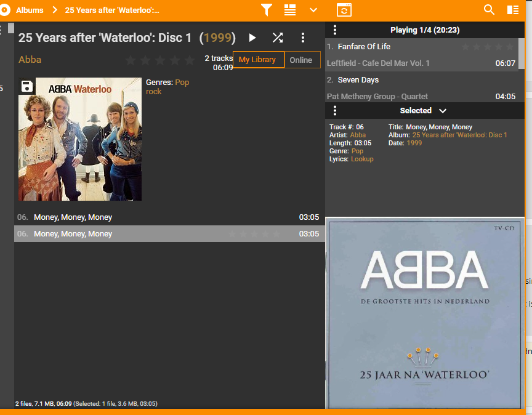Go to Albums in the breadcrumb
532x415 pixels.
coord(30,10)
